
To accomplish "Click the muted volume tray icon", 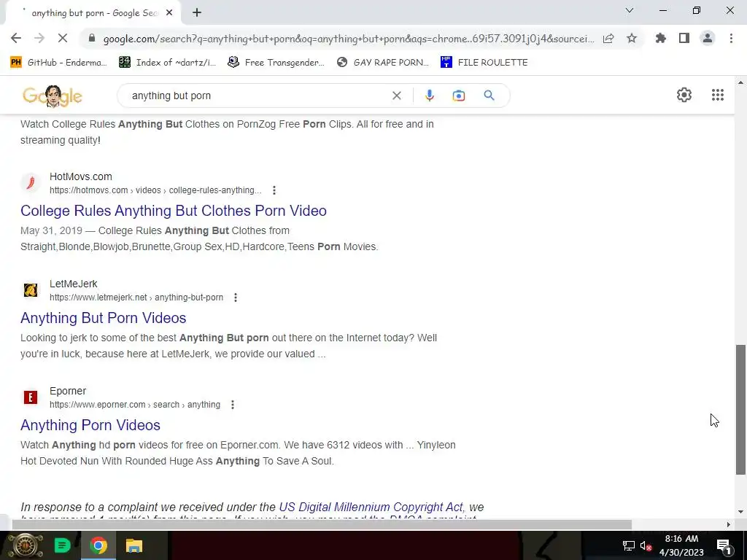I will coord(646,545).
